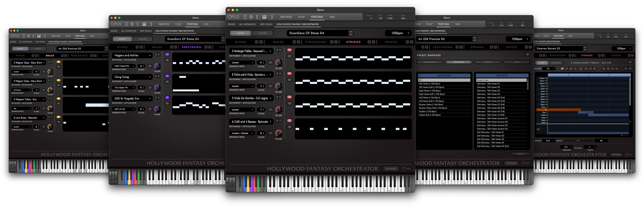Open gear settings for 6 Celli and 4 Basses

coord(289,127)
